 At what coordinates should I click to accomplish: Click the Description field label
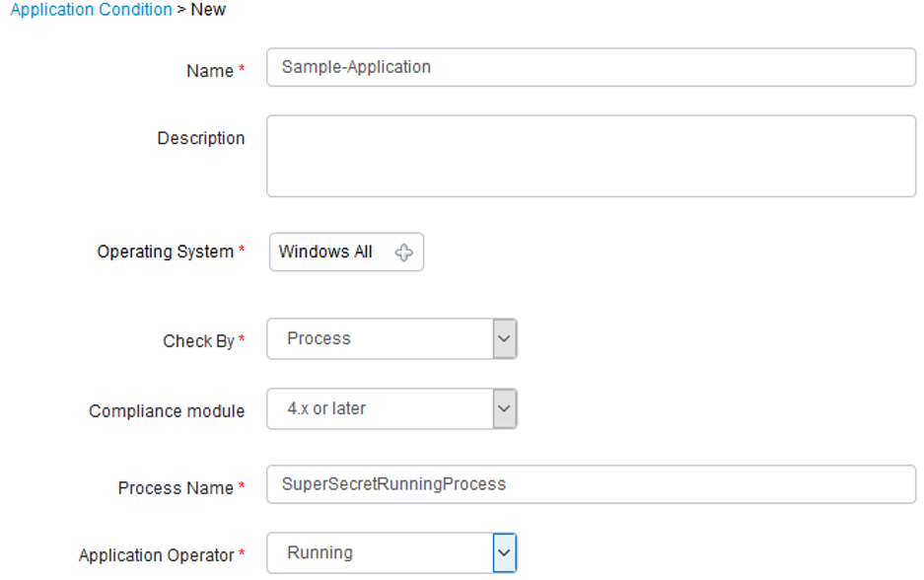[x=201, y=138]
